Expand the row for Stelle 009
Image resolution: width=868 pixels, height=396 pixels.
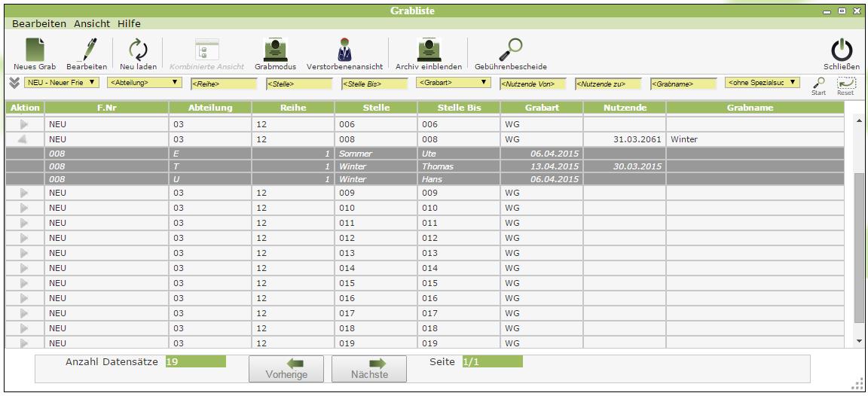pos(24,193)
